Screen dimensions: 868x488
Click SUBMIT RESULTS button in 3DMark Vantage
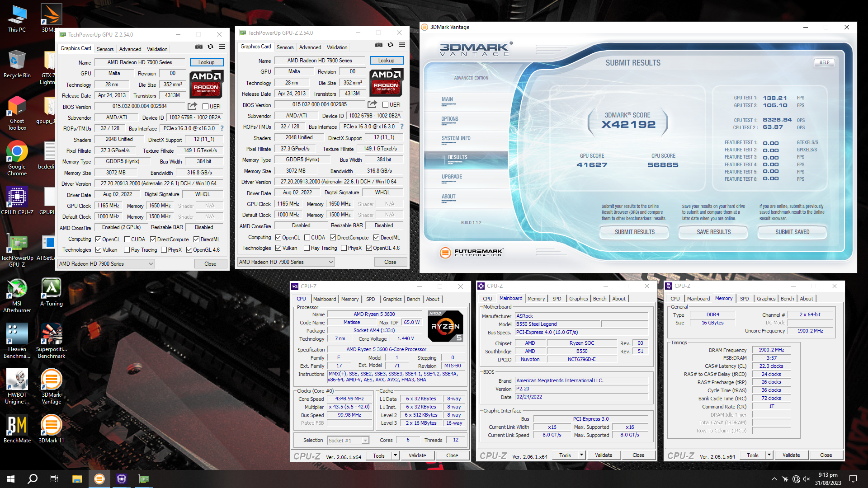(x=634, y=232)
